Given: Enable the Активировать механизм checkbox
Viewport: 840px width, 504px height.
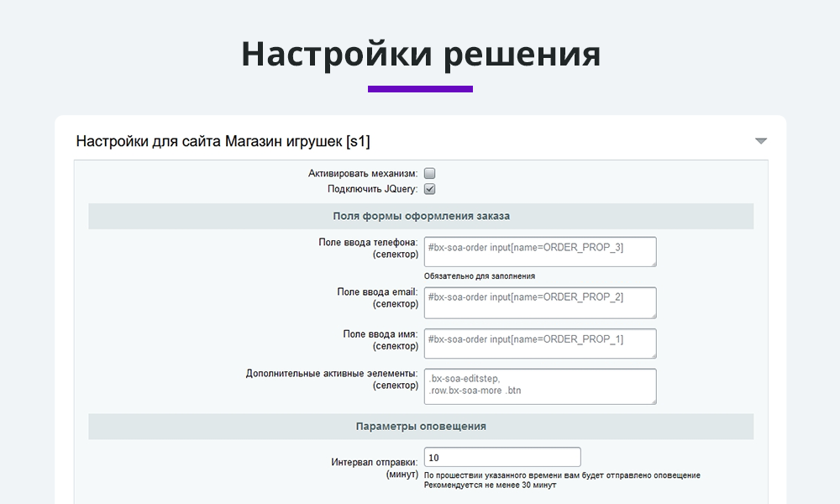Looking at the screenshot, I should pos(429,172).
